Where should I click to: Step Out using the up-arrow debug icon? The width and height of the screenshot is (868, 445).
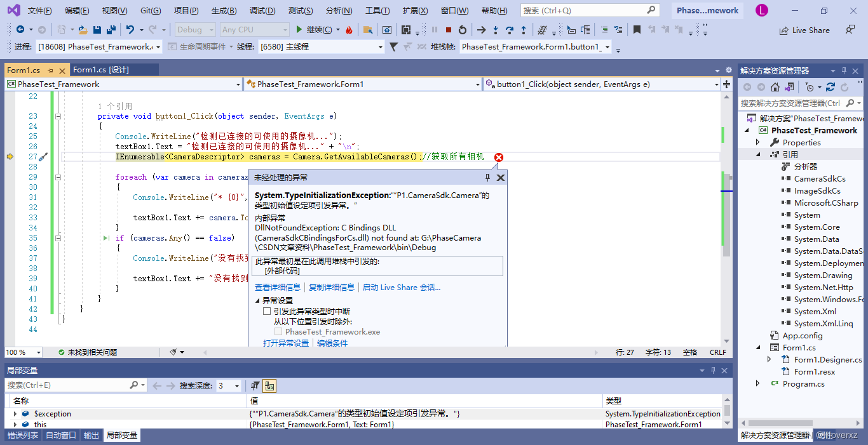tap(524, 30)
